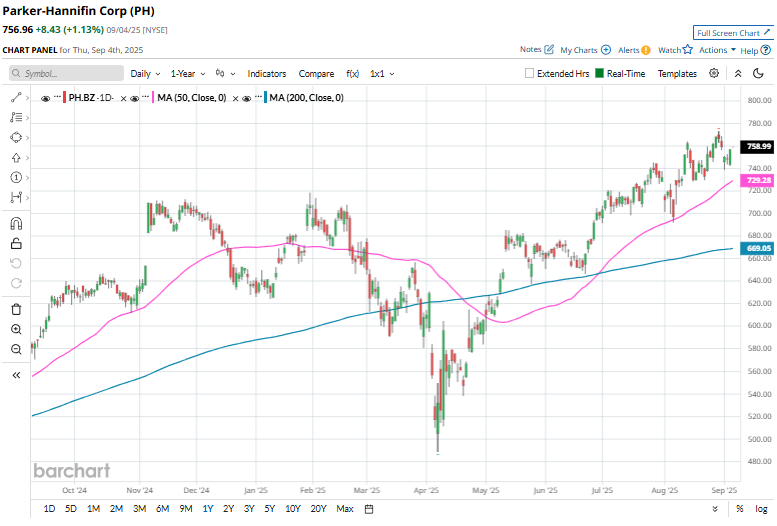Expand shapes tool options chevron

click(27, 138)
